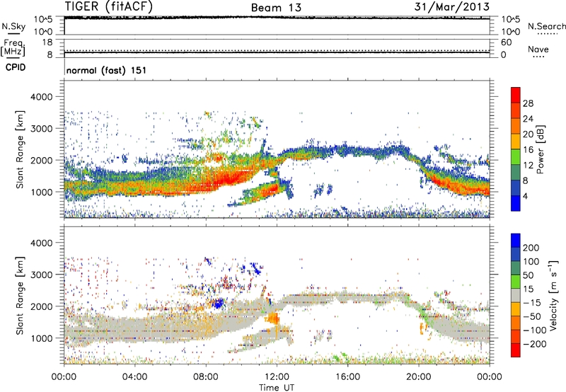Select the "normal (fast) 151" CPID text
The image size is (566, 392).
click(x=107, y=70)
